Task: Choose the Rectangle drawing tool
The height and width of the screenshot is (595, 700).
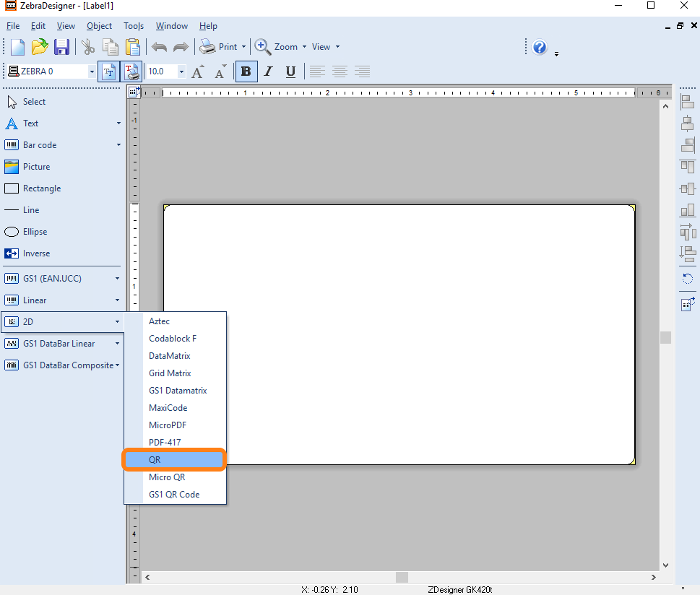Action: (x=41, y=188)
